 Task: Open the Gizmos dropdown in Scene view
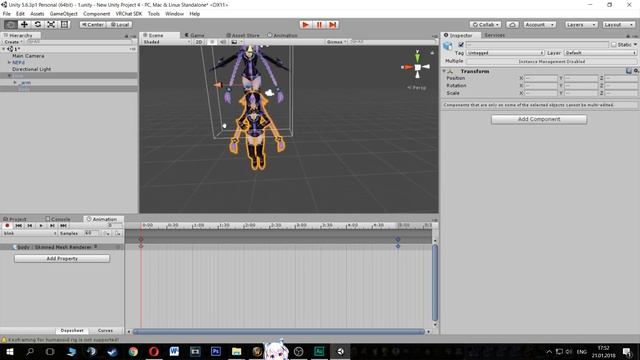click(337, 42)
